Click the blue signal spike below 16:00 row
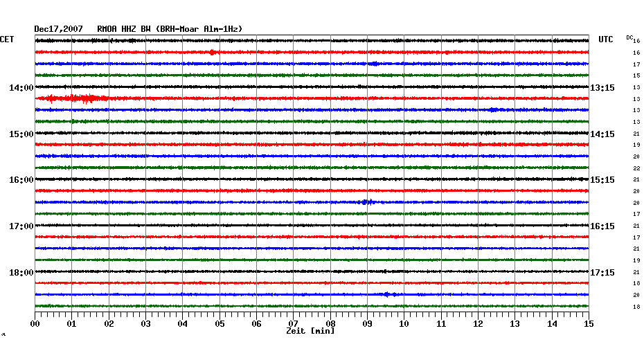The height and width of the screenshot is (342, 644). [367, 202]
